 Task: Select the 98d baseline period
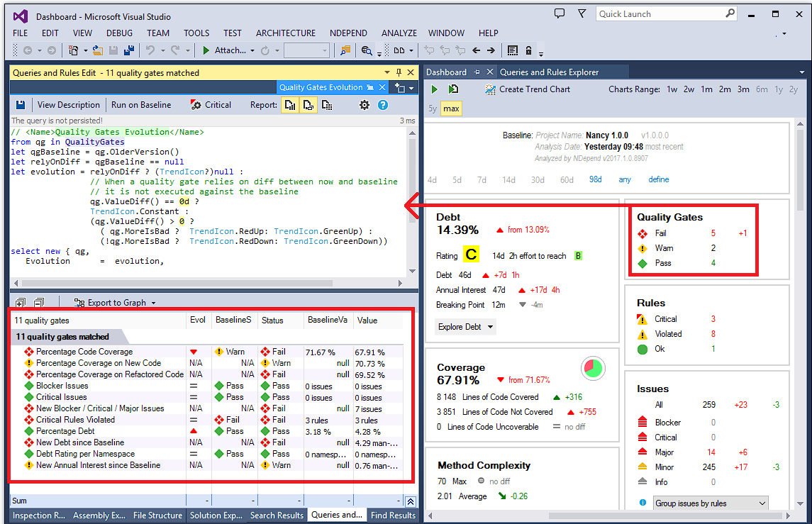pyautogui.click(x=596, y=179)
